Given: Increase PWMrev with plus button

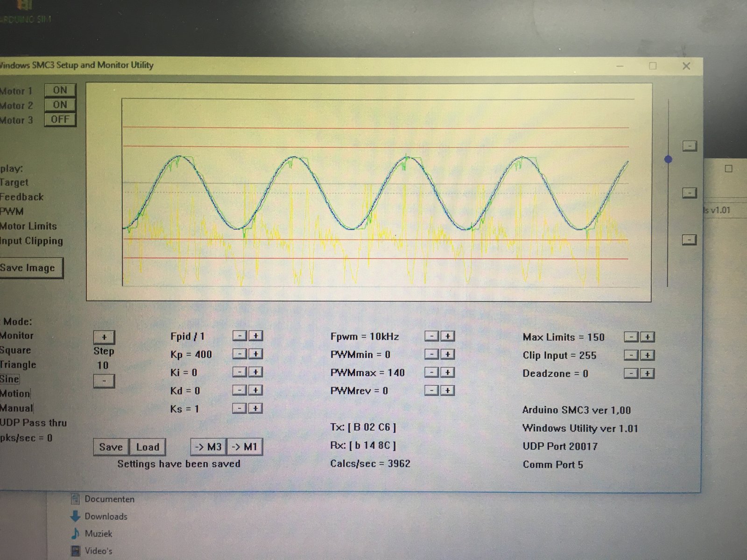Looking at the screenshot, I should (448, 391).
